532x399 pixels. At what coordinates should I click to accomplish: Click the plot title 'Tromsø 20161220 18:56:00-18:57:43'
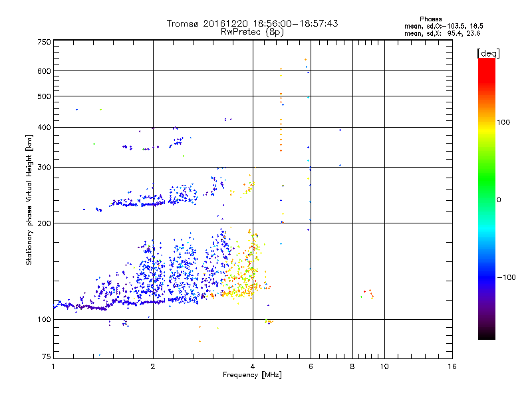point(252,23)
